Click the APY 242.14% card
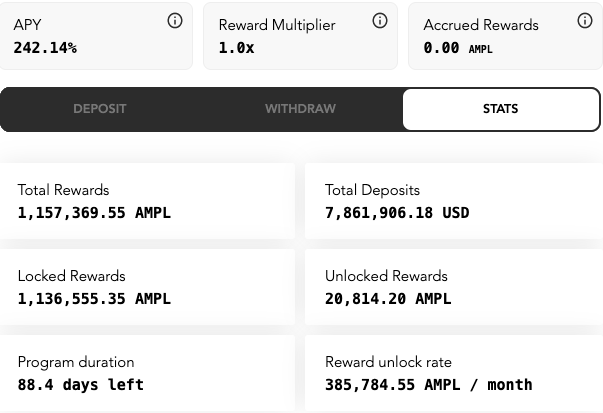This screenshot has width=603, height=413. (96, 36)
